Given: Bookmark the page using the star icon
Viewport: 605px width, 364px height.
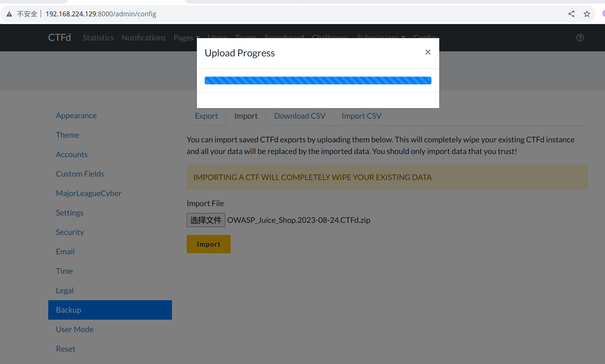Looking at the screenshot, I should pos(586,14).
